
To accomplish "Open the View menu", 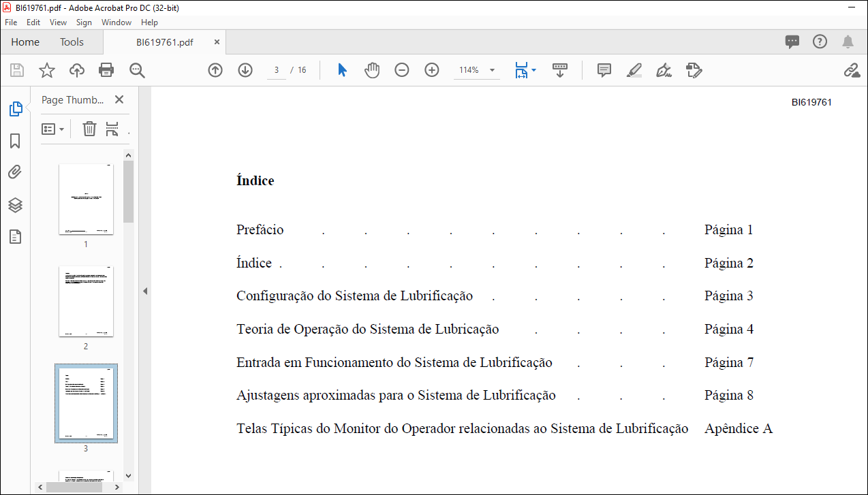I will (x=59, y=22).
